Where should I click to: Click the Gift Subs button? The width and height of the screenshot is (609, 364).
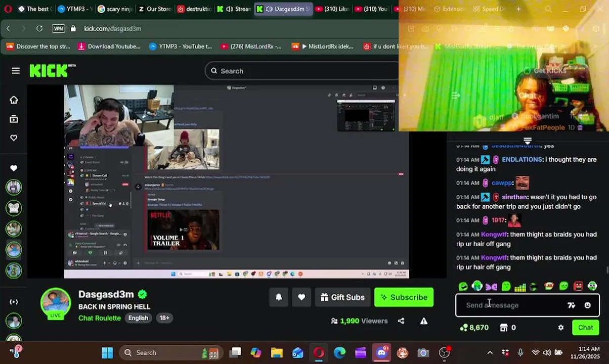pos(342,297)
